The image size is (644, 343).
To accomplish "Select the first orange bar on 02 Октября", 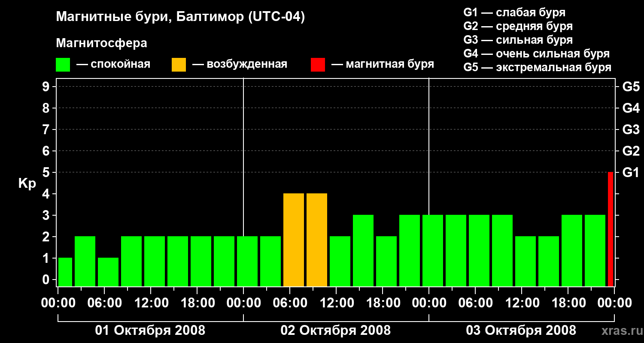I will (x=294, y=240).
